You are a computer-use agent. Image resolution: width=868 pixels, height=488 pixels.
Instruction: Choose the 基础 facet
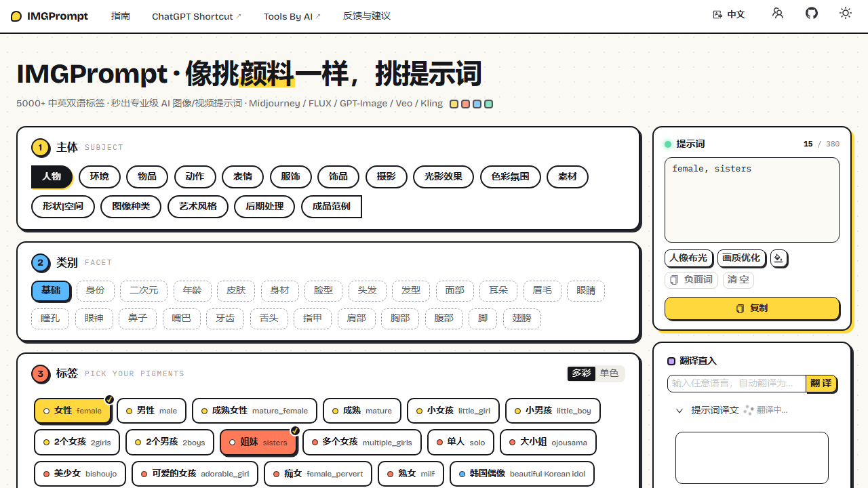pos(51,291)
